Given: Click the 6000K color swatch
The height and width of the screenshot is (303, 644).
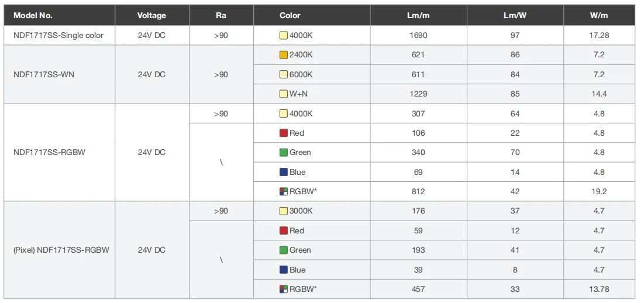Looking at the screenshot, I should tap(284, 74).
